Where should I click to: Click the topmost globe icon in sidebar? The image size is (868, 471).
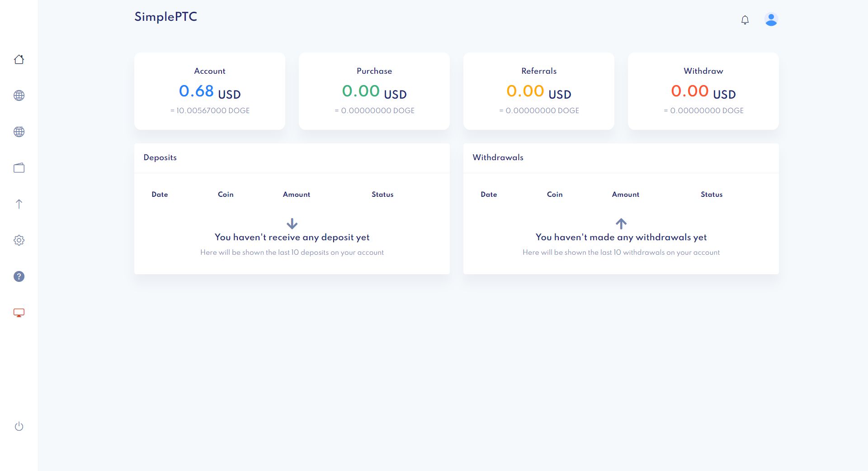pos(19,95)
